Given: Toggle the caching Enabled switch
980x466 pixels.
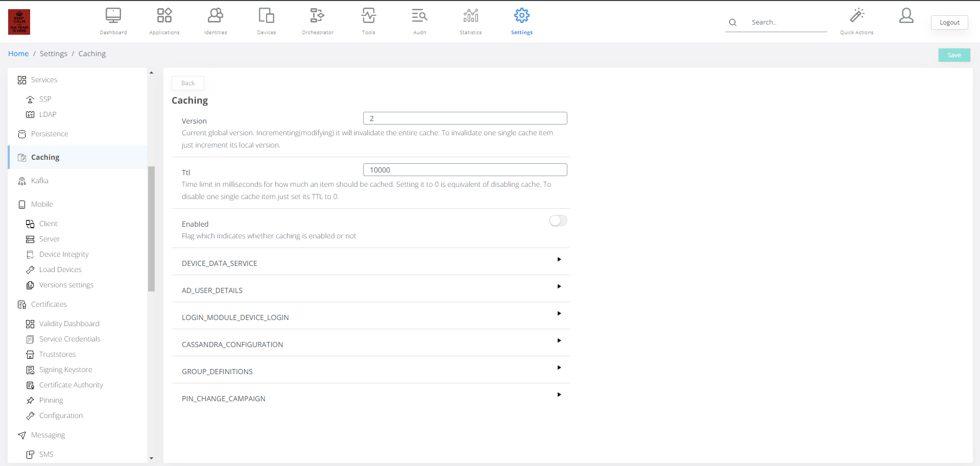Looking at the screenshot, I should click(558, 220).
